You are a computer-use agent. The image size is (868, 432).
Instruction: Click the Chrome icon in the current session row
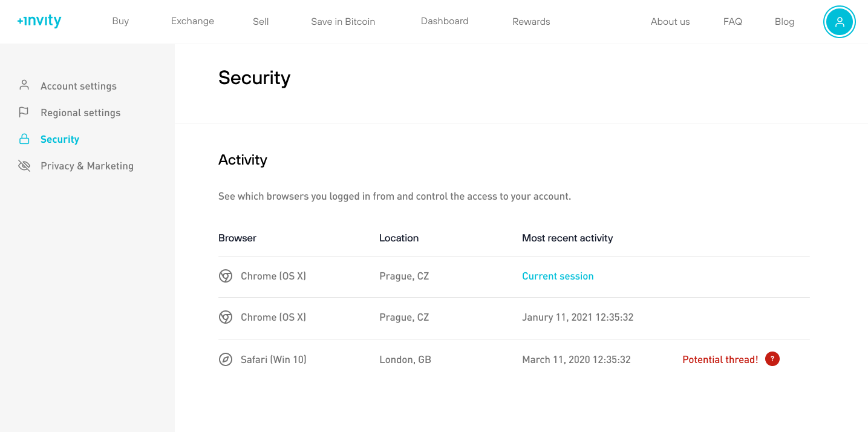225,276
